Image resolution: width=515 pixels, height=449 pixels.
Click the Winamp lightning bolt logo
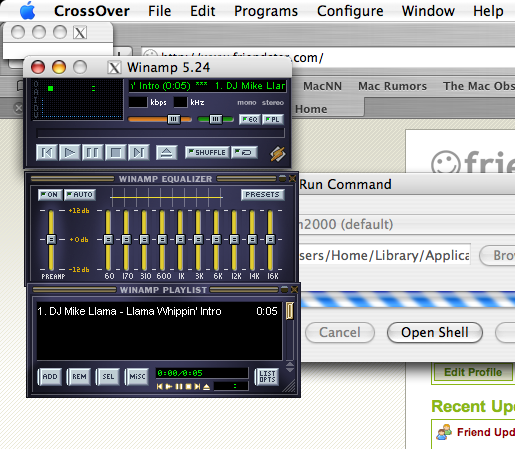pyautogui.click(x=278, y=154)
